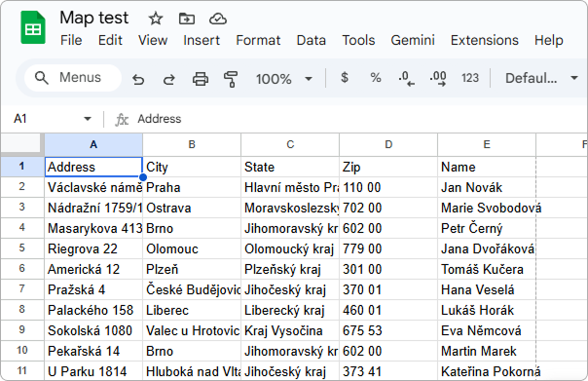
Task: Select the cell Kraj Vysočina
Action: point(290,330)
